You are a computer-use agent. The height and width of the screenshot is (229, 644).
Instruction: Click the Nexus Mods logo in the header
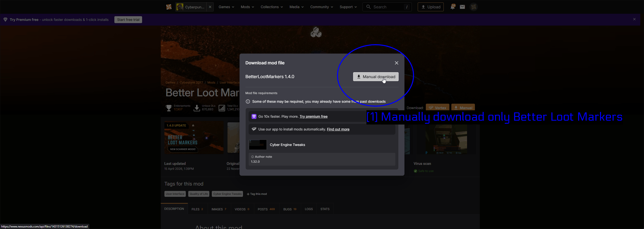pos(169,7)
